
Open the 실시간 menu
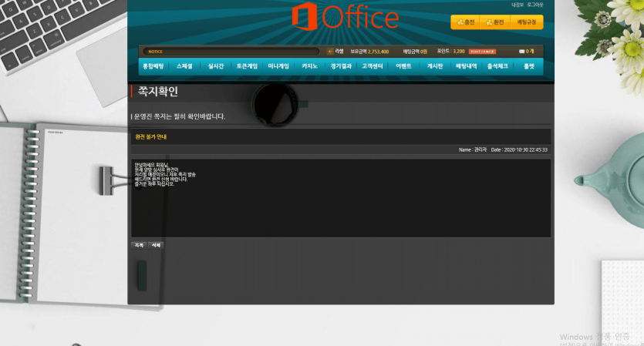tap(216, 66)
